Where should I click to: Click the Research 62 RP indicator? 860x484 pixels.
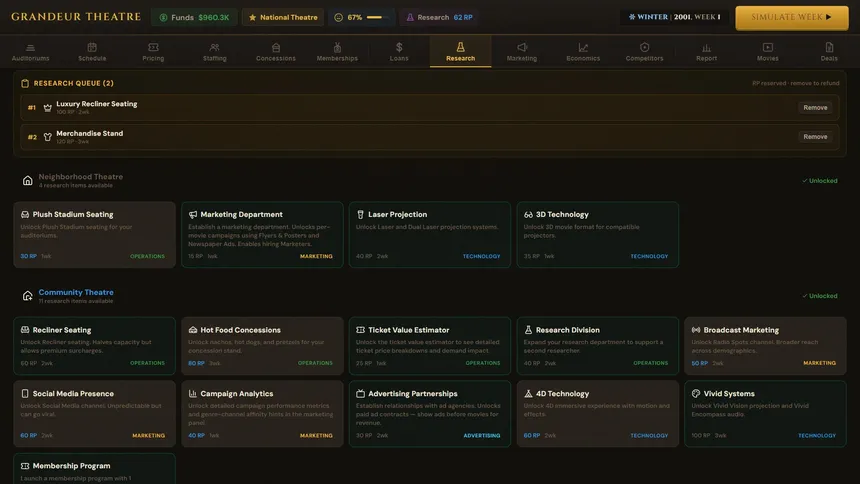pyautogui.click(x=439, y=18)
